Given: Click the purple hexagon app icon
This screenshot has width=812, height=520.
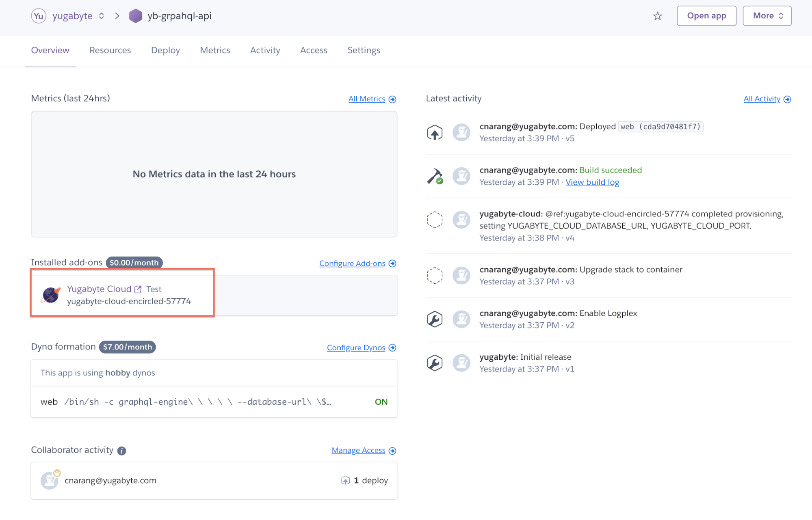Looking at the screenshot, I should 135,16.
